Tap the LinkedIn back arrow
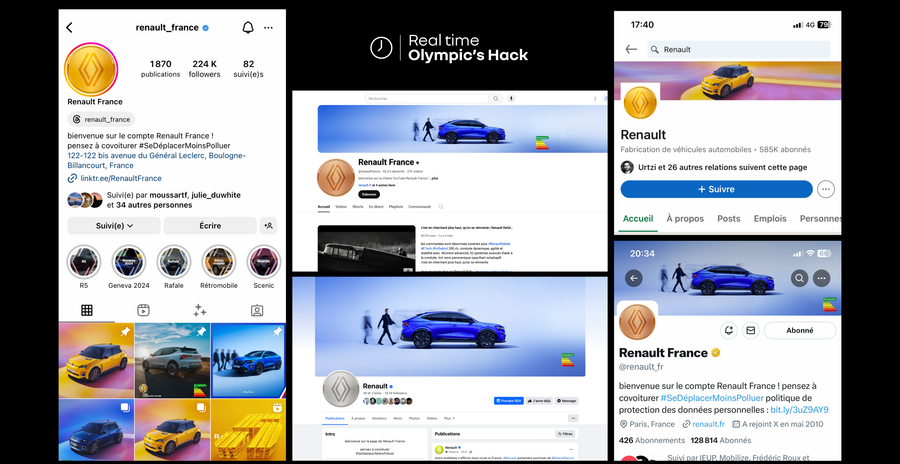The image size is (900, 464). (x=631, y=49)
